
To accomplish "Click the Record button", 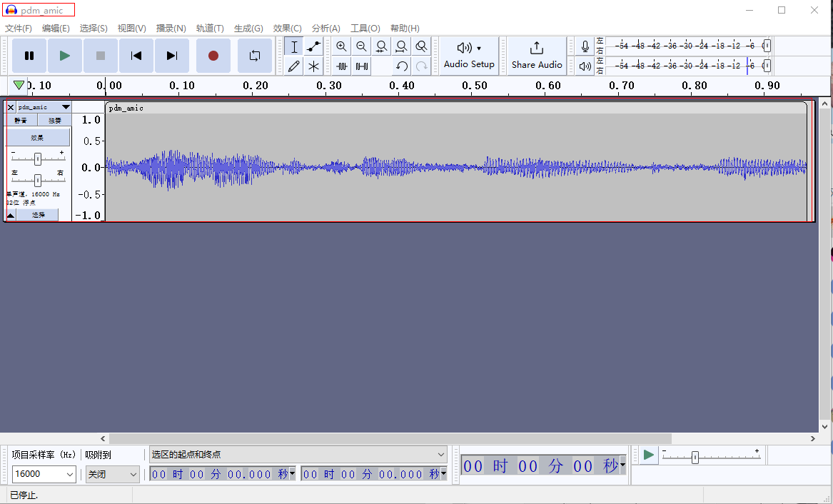I will coord(213,56).
